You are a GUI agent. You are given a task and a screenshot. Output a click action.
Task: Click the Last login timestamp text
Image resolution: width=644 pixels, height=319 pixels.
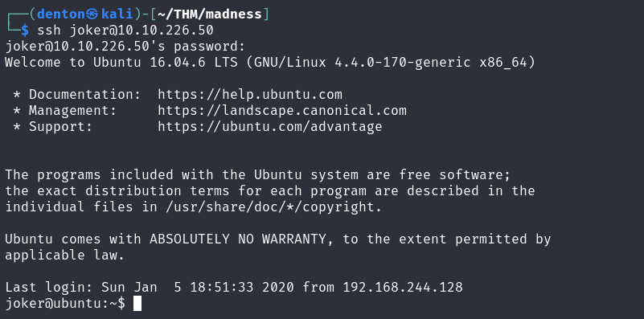click(x=198, y=287)
